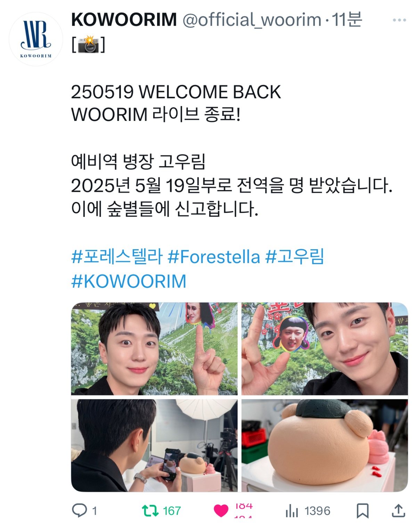
Task: Open the top-right selfie photo
Action: (x=325, y=349)
